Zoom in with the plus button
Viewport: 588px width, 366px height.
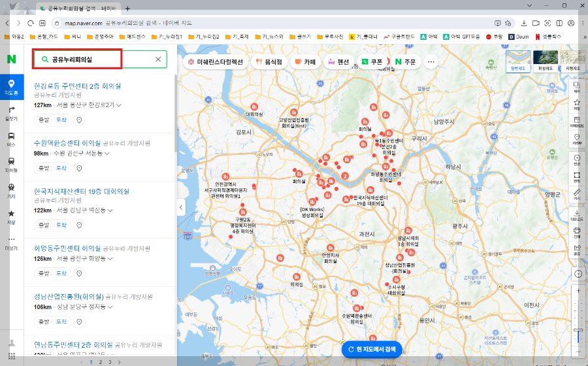(578, 291)
